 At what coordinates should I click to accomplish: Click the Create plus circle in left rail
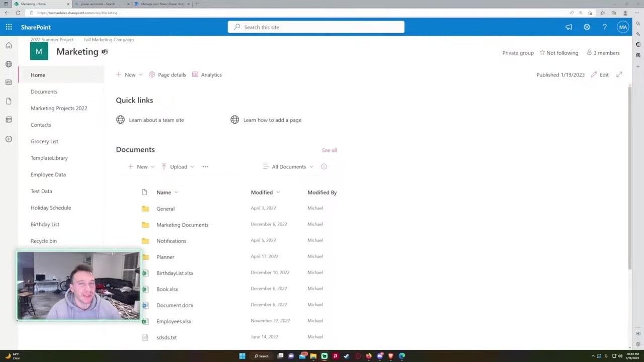9,139
